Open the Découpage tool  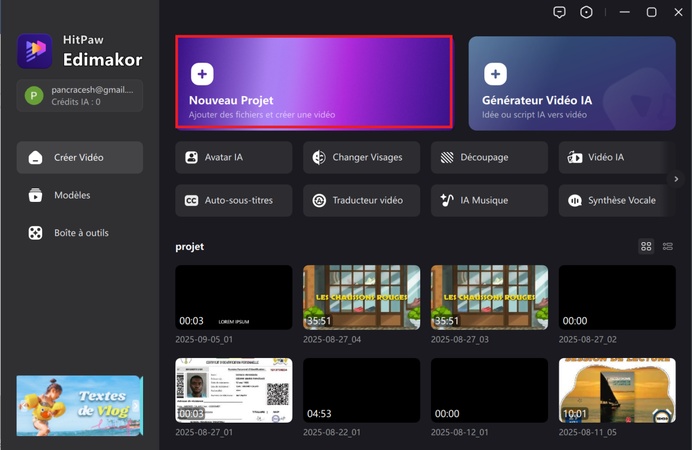click(489, 157)
